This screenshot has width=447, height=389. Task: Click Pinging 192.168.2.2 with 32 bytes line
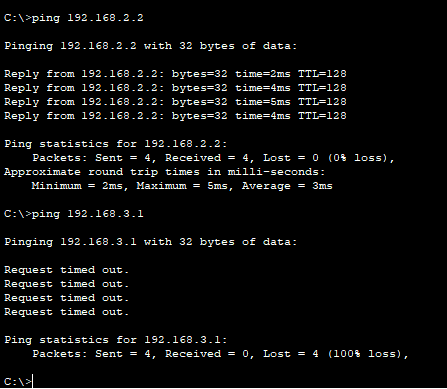click(x=150, y=46)
